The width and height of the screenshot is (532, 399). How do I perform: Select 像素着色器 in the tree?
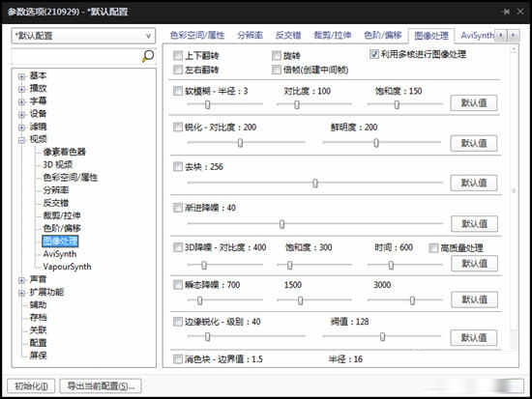tap(65, 152)
